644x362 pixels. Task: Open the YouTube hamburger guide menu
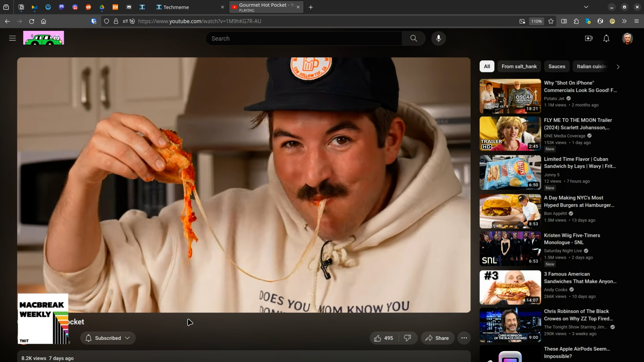tap(12, 38)
